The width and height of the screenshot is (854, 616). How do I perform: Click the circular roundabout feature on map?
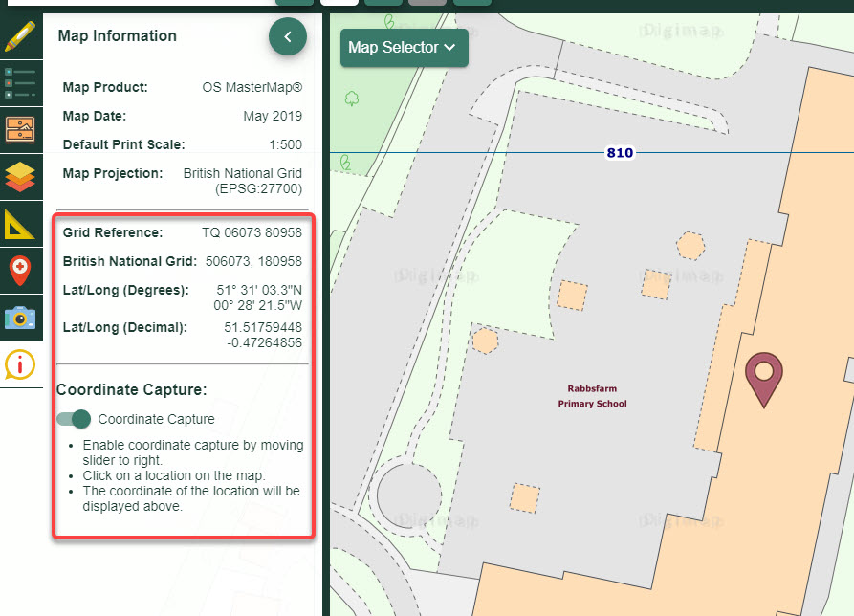pos(409,495)
